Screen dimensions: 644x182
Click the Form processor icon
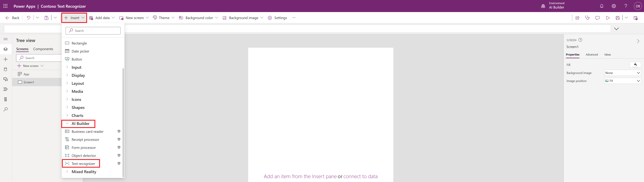click(67, 148)
